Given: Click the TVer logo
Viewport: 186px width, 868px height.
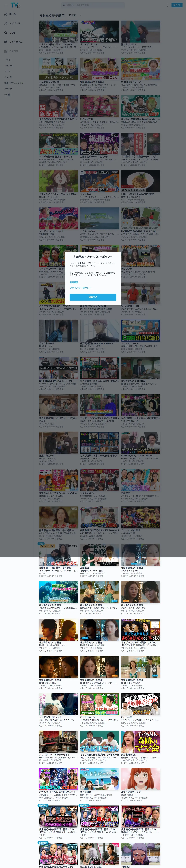Looking at the screenshot, I should pos(15,5).
